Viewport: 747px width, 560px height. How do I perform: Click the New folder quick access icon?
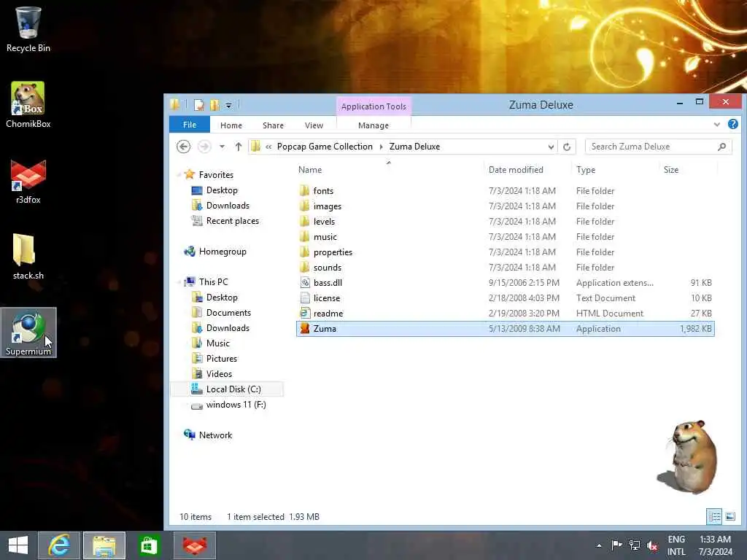point(214,105)
